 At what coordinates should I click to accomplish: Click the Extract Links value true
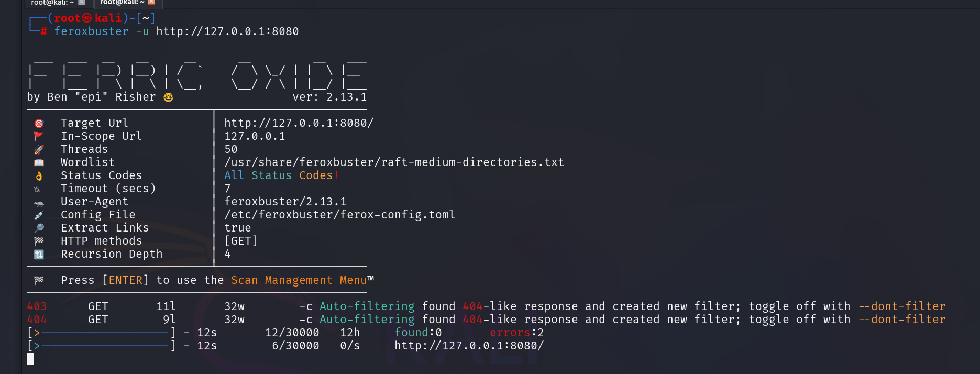pos(238,228)
